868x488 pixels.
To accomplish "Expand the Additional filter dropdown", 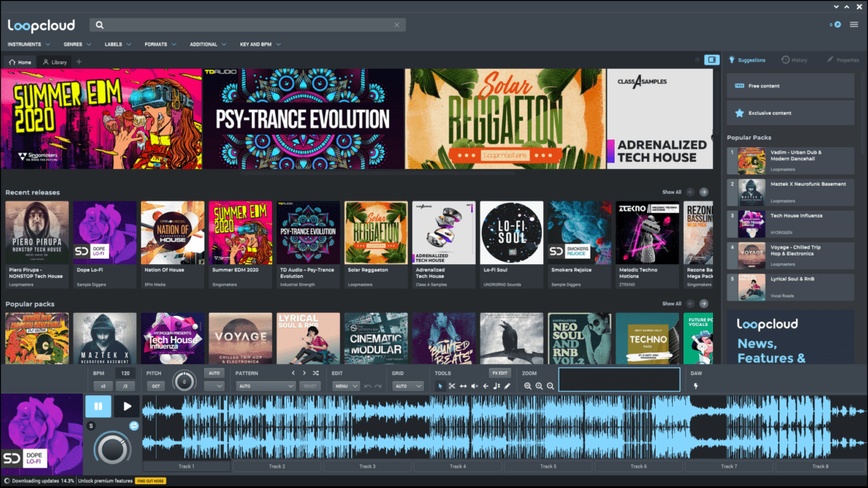I will click(208, 44).
